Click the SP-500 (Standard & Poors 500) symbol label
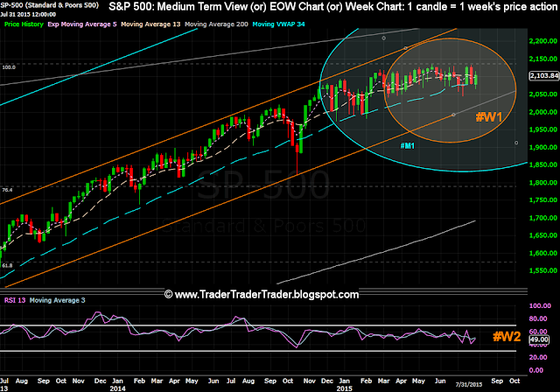Viewport: 560px width, 392px height. click(49, 5)
